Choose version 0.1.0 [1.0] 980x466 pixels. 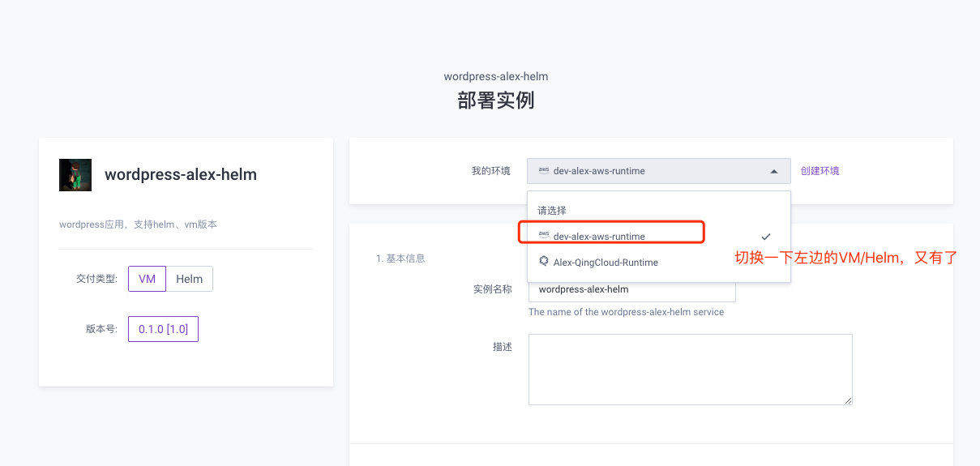[x=163, y=329]
